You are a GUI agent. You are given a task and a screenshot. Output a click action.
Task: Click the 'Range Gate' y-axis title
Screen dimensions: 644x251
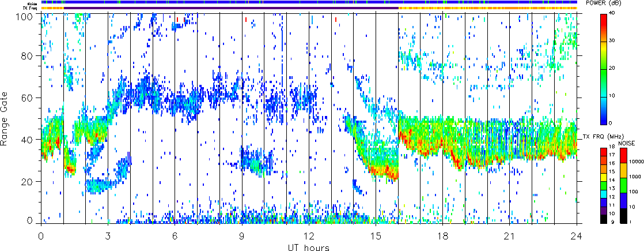3,119
